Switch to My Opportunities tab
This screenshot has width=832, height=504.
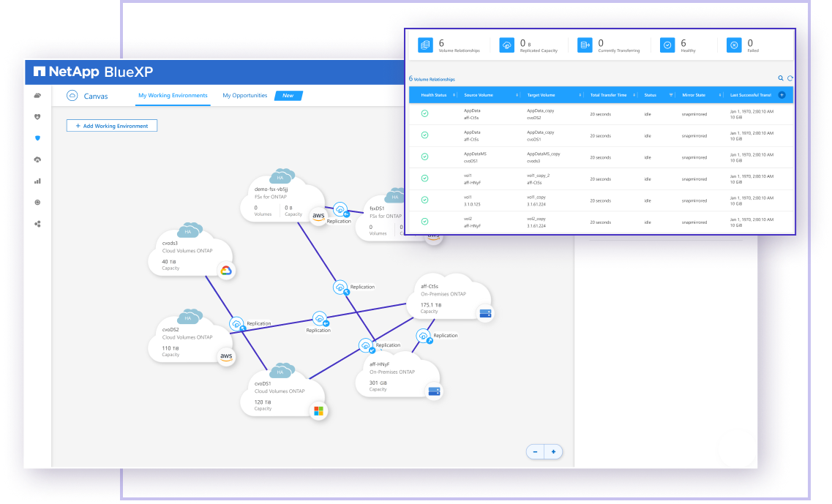click(x=244, y=96)
